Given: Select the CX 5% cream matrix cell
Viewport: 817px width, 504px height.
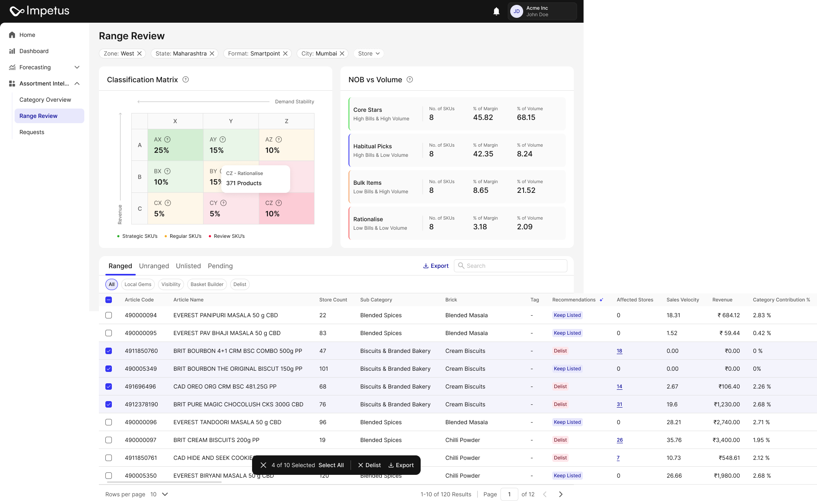Looking at the screenshot, I should (x=175, y=208).
